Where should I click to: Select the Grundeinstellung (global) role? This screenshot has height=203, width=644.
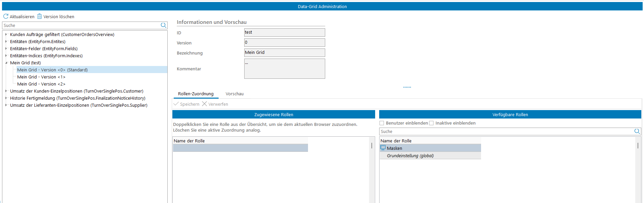tap(410, 156)
